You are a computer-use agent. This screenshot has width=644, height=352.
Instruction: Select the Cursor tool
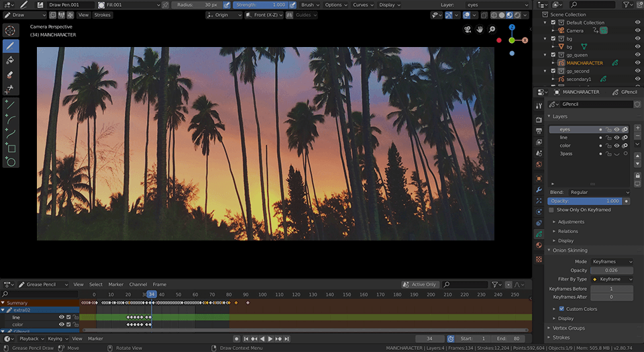(11, 31)
